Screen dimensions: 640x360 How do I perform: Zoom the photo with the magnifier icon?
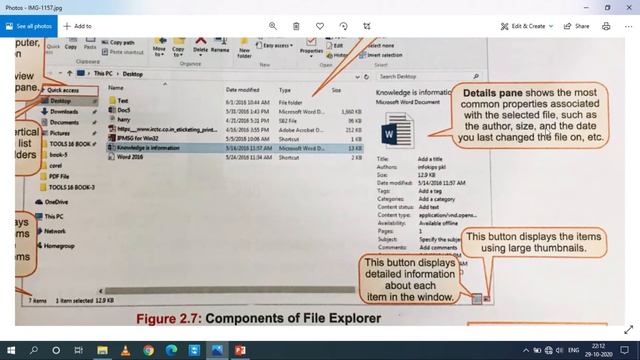pyautogui.click(x=273, y=26)
